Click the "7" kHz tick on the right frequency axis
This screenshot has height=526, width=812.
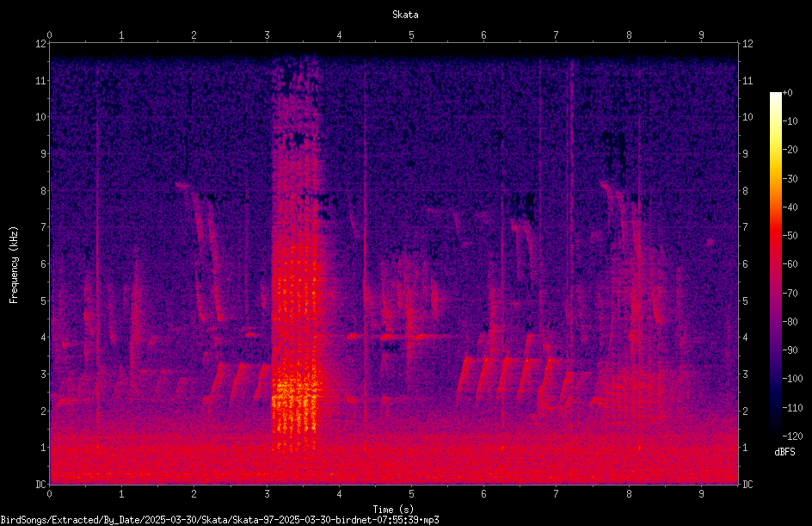tap(745, 227)
